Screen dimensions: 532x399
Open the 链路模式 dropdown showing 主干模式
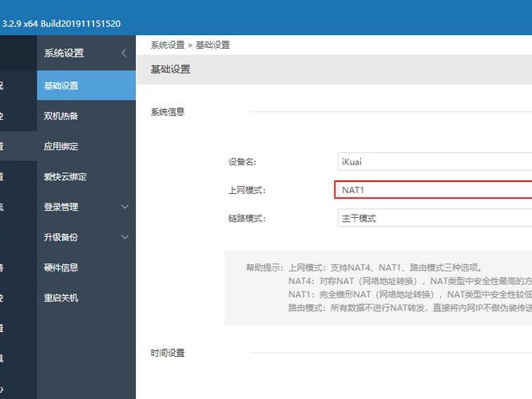(x=435, y=218)
